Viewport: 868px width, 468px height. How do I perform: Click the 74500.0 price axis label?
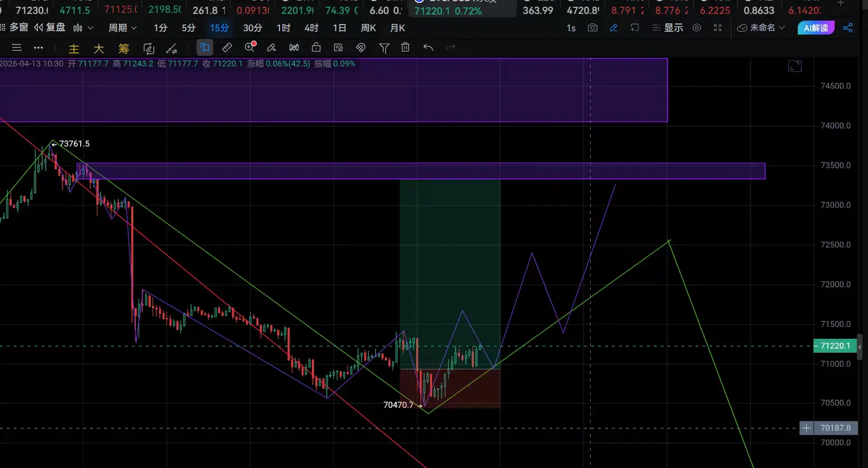click(x=836, y=86)
